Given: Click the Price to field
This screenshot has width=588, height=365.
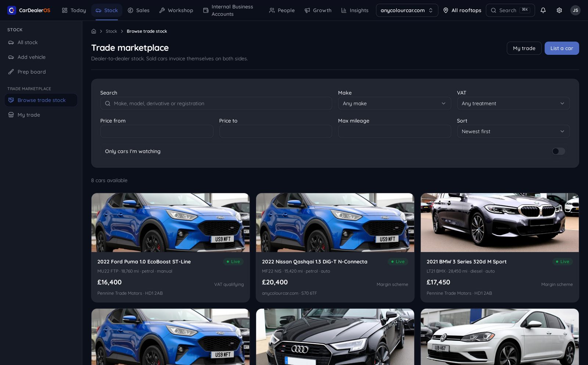Looking at the screenshot, I should pyautogui.click(x=276, y=131).
